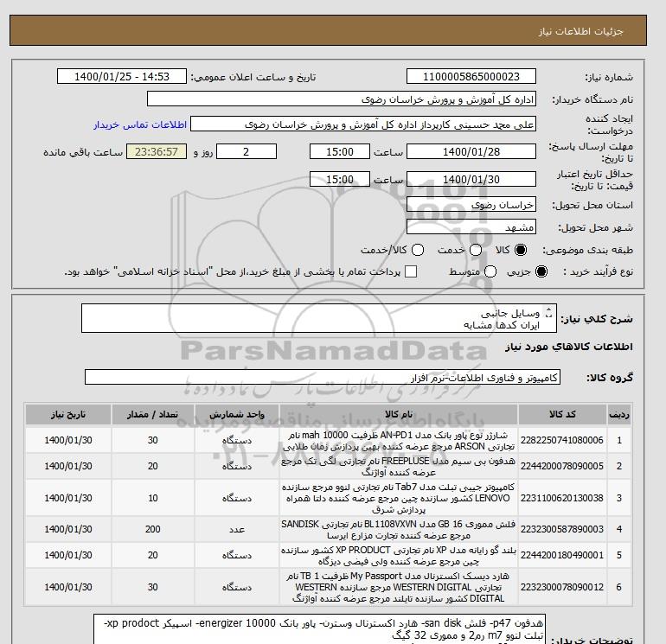Click the remaining days field showing 2
This screenshot has height=644, width=666.
coord(247,151)
